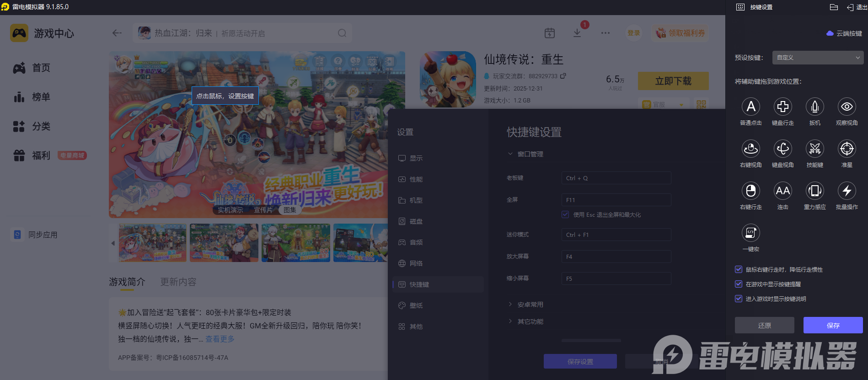Open the 官服 server dropdown
Viewport: 868px width, 380px height.
click(x=664, y=105)
